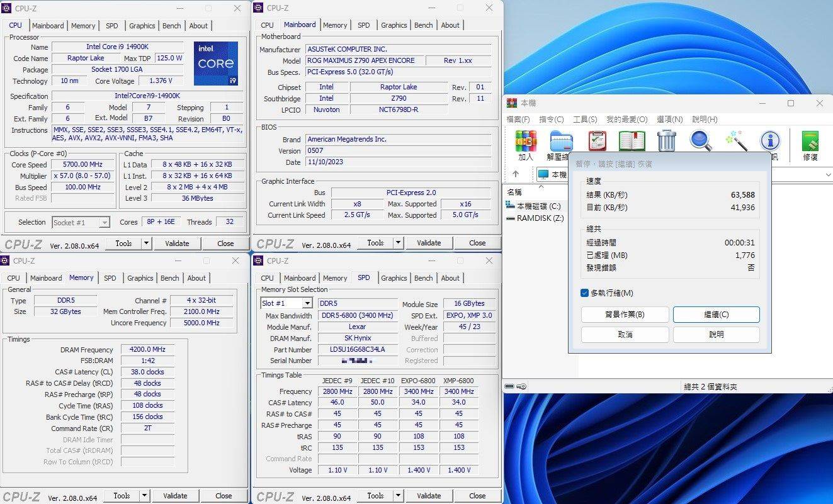This screenshot has width=833, height=504.
Task: Click the key icon in the WinRAR status bar
Action: [x=521, y=386]
